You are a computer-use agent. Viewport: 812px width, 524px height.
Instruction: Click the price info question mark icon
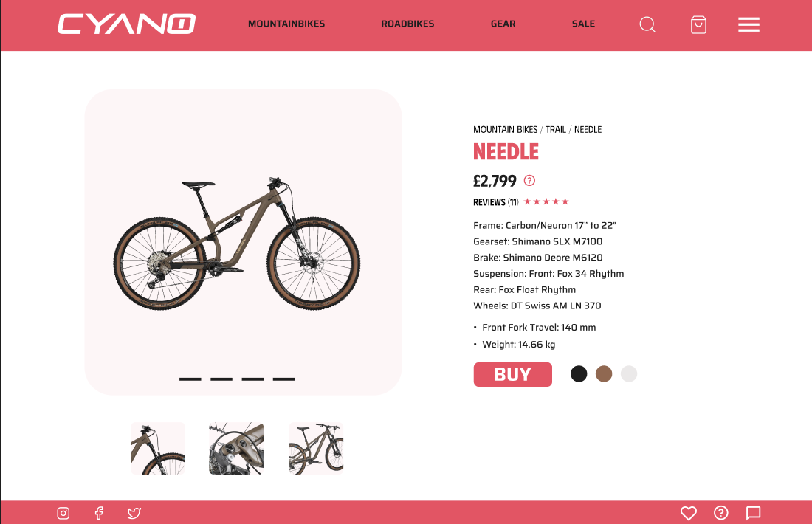click(529, 180)
